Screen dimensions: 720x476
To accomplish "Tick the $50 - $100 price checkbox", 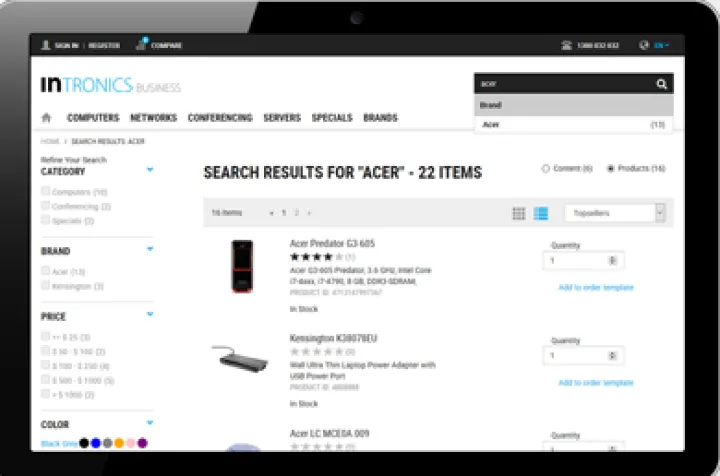I will click(45, 351).
